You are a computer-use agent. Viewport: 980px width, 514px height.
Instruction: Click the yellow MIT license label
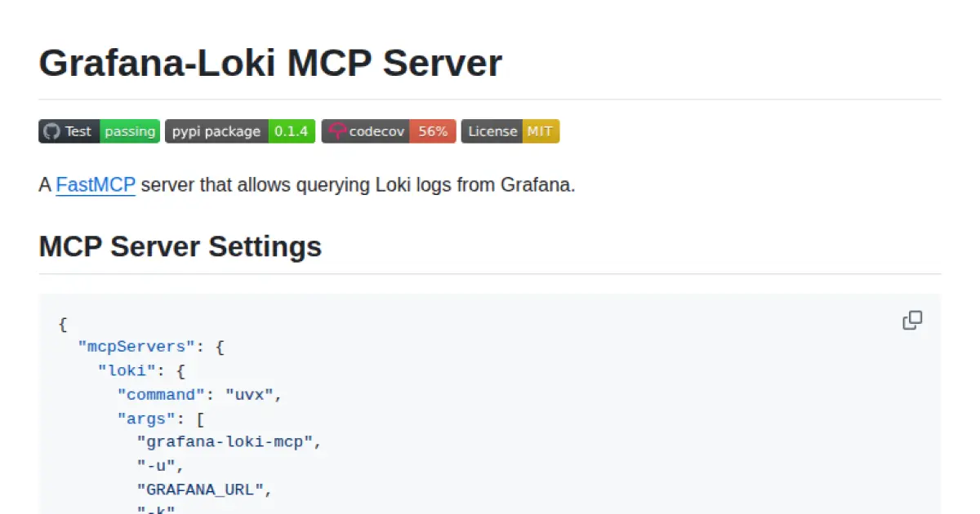pos(541,131)
